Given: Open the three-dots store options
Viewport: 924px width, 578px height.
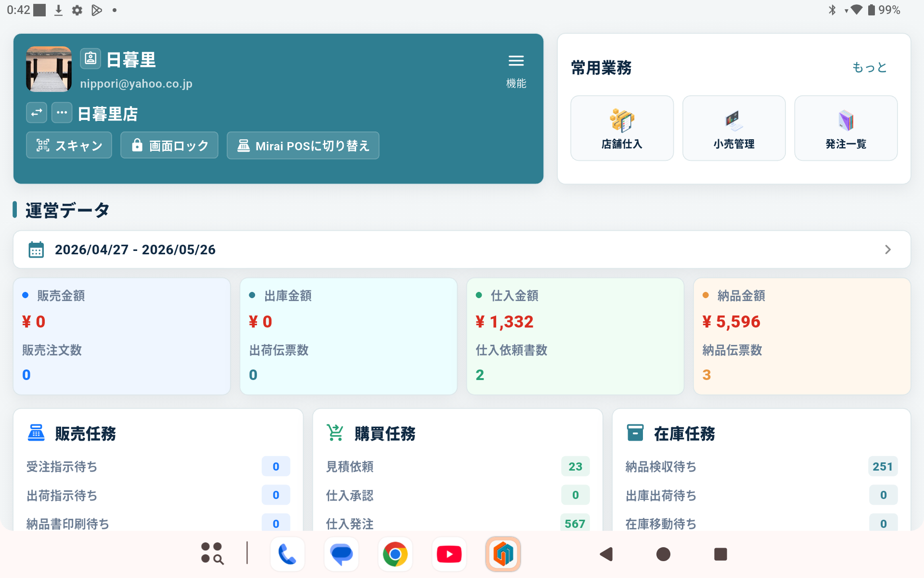Looking at the screenshot, I should (x=62, y=113).
